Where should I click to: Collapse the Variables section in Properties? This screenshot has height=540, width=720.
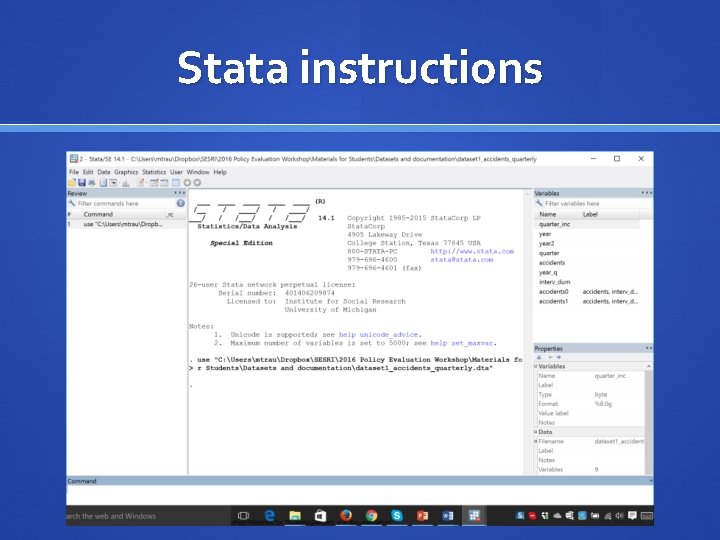click(x=535, y=366)
